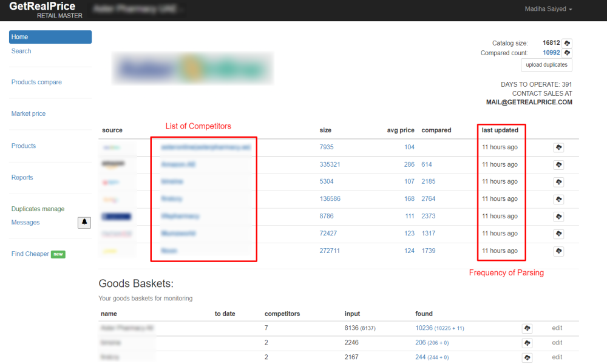This screenshot has height=364, width=607.
Task: Click the found value 10236 link
Action: pyautogui.click(x=424, y=328)
